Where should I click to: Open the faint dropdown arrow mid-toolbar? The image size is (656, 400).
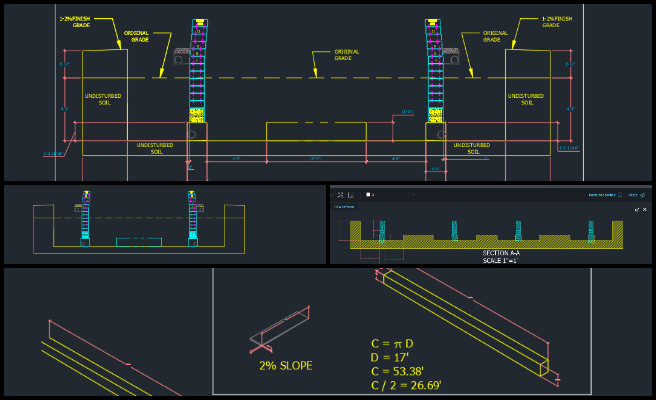(413, 195)
